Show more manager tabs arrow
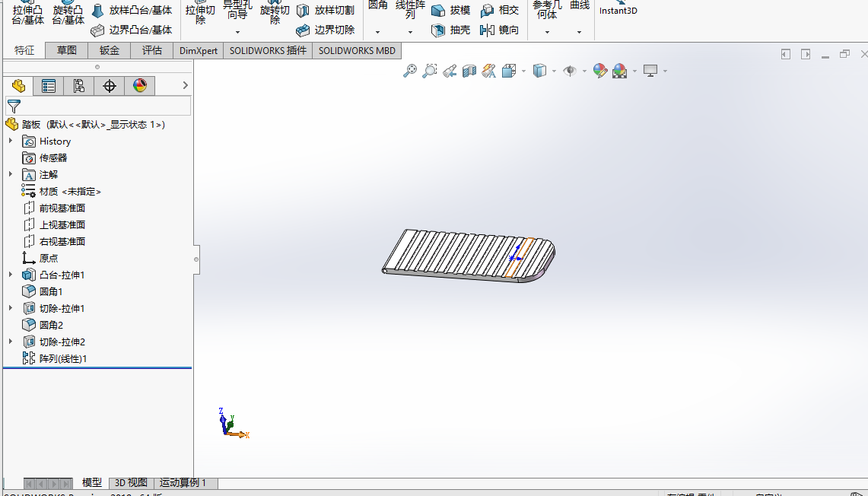Image resolution: width=868 pixels, height=496 pixels. point(186,85)
